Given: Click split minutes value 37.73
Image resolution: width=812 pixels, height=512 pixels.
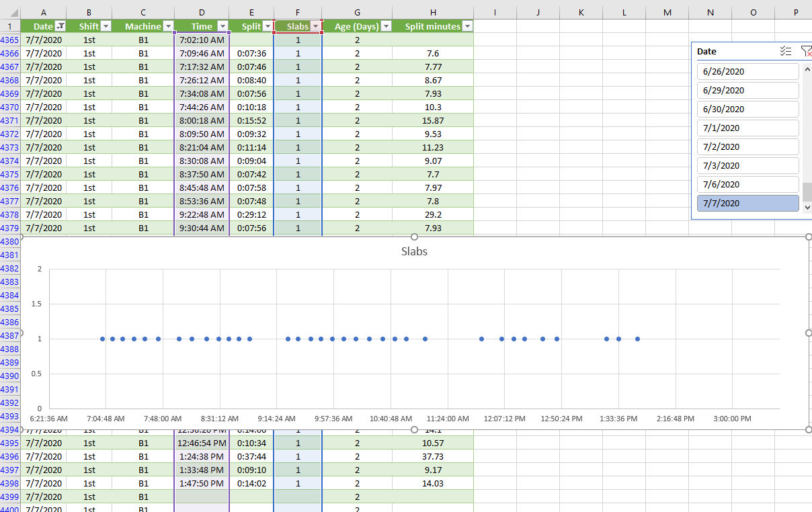Looking at the screenshot, I should [x=433, y=456].
